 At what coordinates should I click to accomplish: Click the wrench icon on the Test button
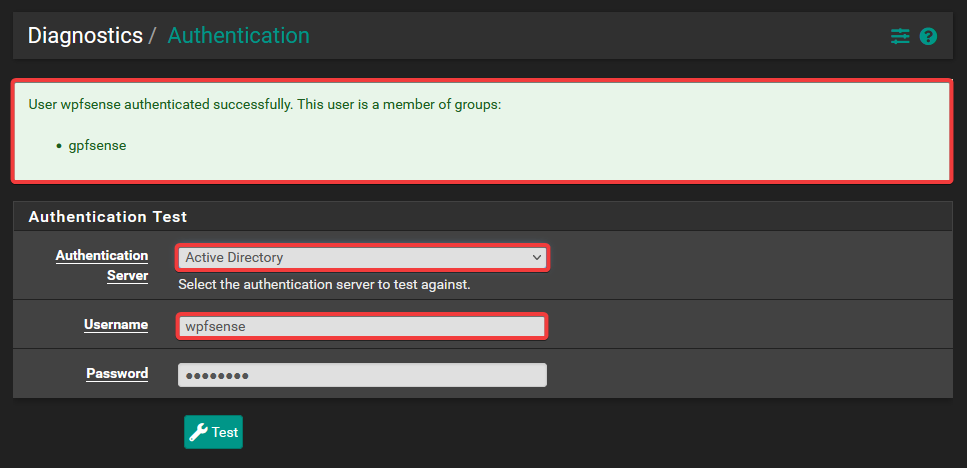(198, 432)
